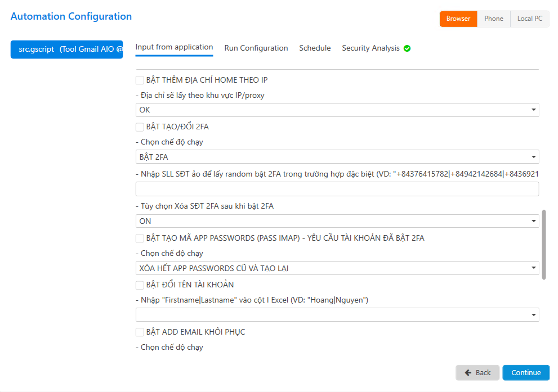This screenshot has width=558, height=392.
Task: Check BẬT TẠO MÃ APP PASSWORDS option
Action: 140,238
